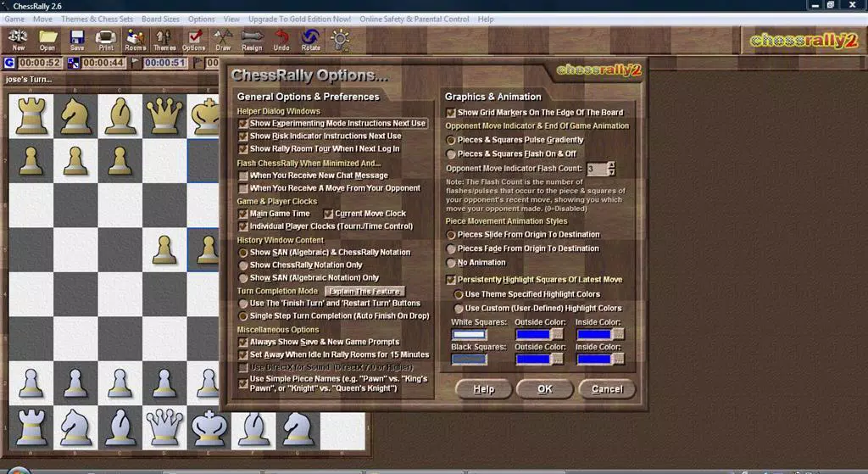This screenshot has height=474, width=868.
Task: Open White Squares Outside Color picker button
Action: [x=557, y=334]
